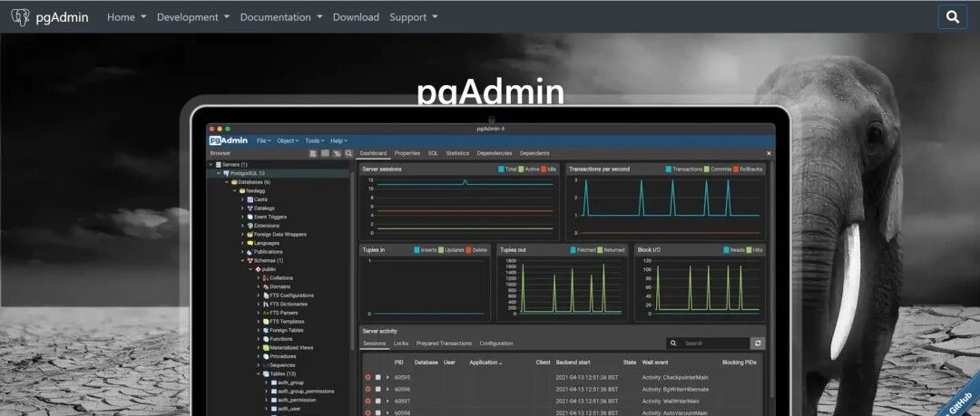Click the Filtered Rows icon in Browser toolbar
980x416 pixels.
pyautogui.click(x=337, y=153)
